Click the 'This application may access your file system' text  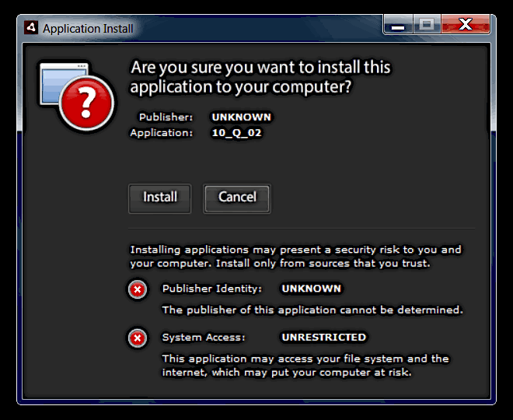pyautogui.click(x=305, y=366)
